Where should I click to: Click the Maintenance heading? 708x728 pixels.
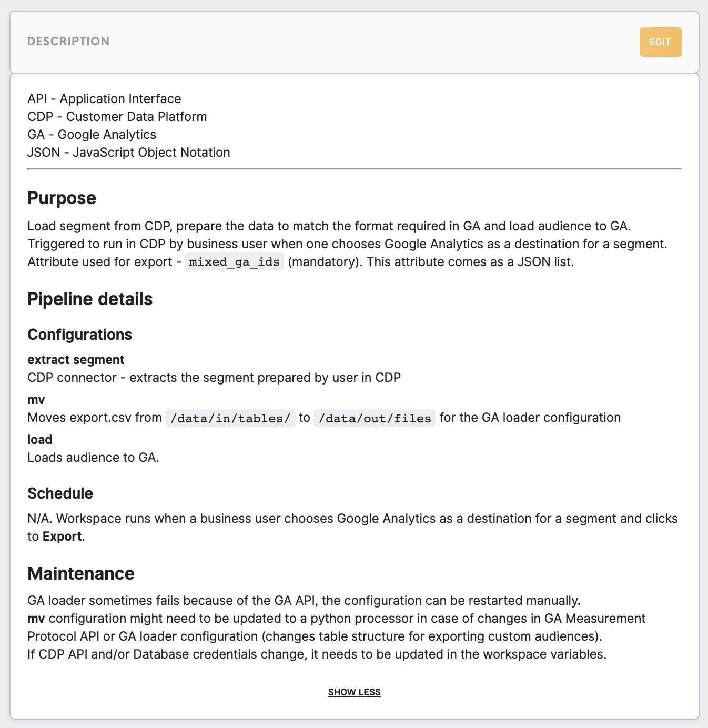point(81,573)
